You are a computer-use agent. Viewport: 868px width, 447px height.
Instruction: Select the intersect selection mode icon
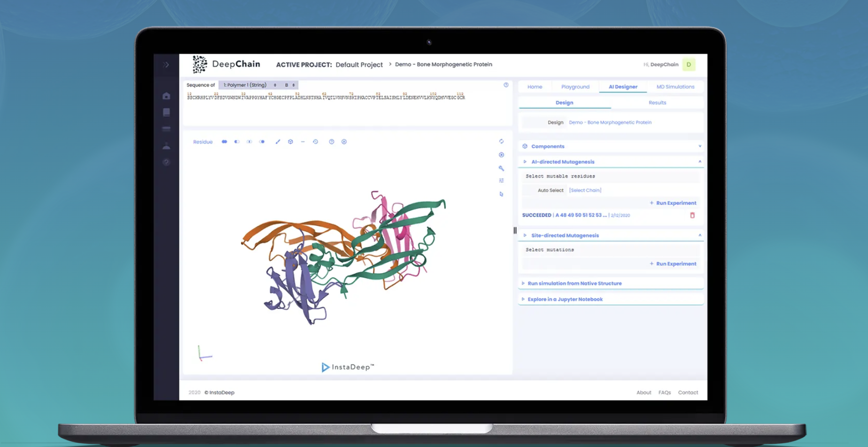(x=249, y=141)
